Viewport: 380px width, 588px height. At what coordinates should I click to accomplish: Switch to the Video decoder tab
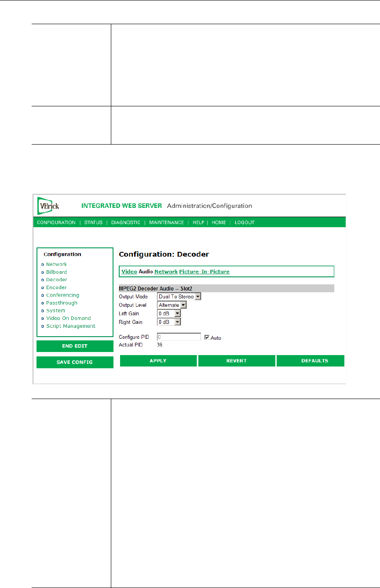129,272
